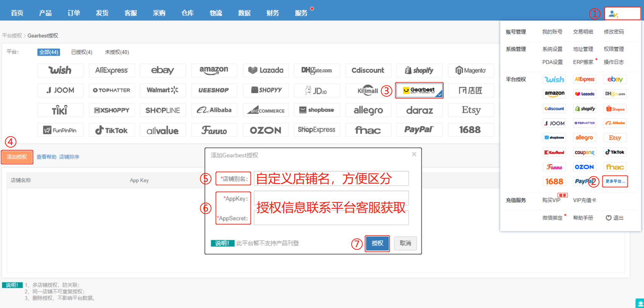Select the Gearbest platform tile
Screen dimensions: 644x308
coord(419,90)
